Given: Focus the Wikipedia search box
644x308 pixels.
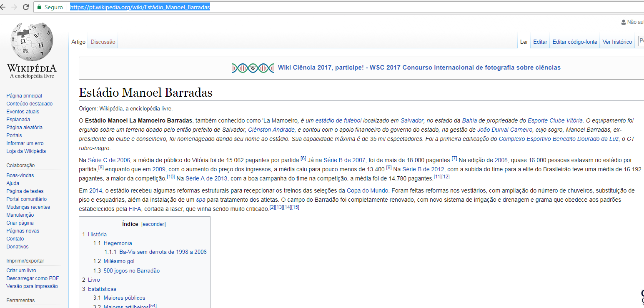Looking at the screenshot, I should coord(641,41).
